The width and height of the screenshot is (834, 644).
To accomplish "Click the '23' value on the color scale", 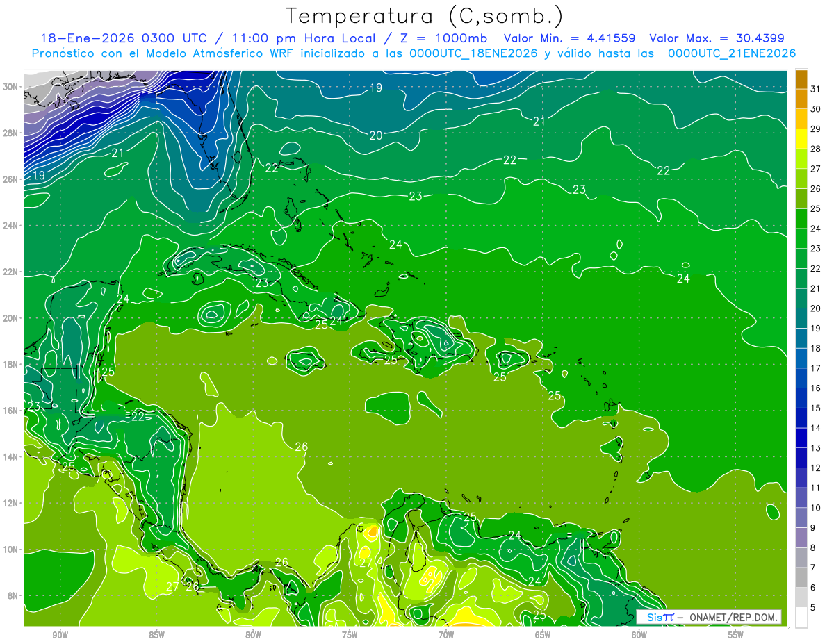I will (816, 248).
